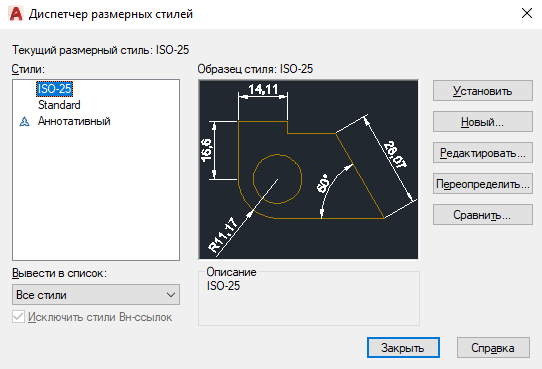Click the Установить button
542x369 pixels.
pyautogui.click(x=483, y=91)
